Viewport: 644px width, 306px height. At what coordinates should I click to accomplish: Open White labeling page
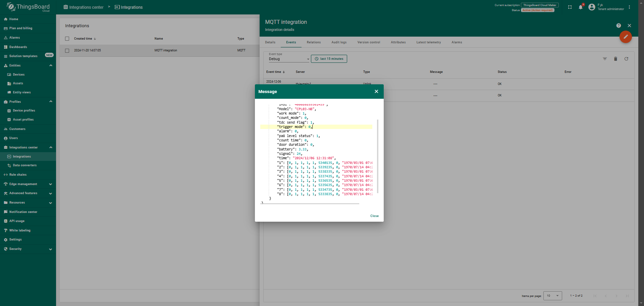click(28, 230)
